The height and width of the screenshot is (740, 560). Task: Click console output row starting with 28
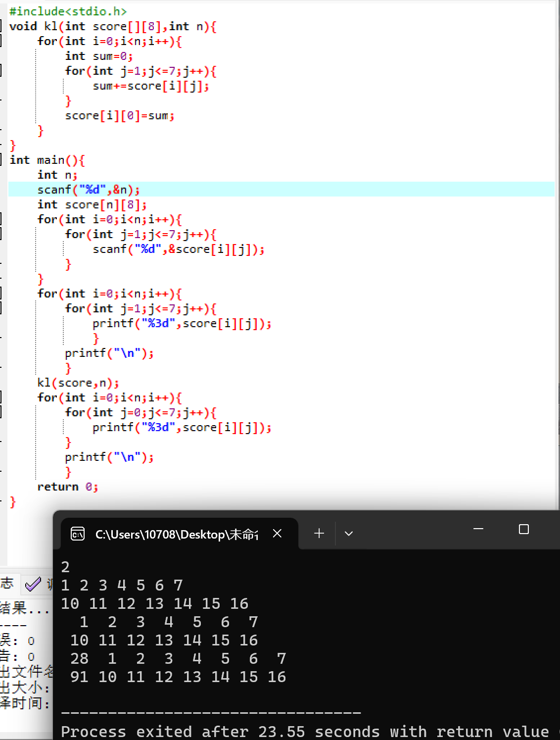[178, 658]
